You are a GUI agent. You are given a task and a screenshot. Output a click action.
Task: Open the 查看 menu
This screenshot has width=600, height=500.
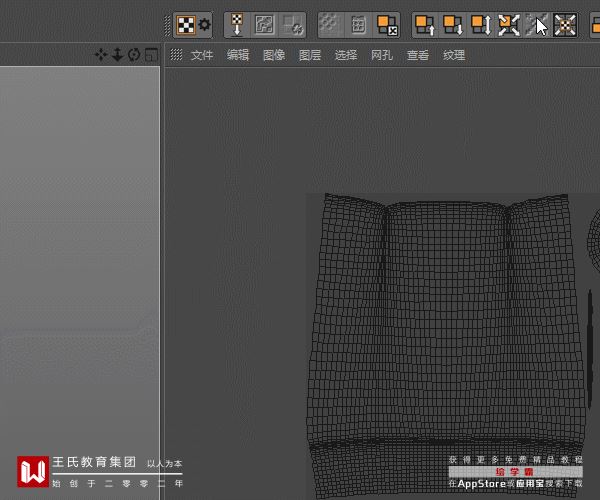(417, 55)
